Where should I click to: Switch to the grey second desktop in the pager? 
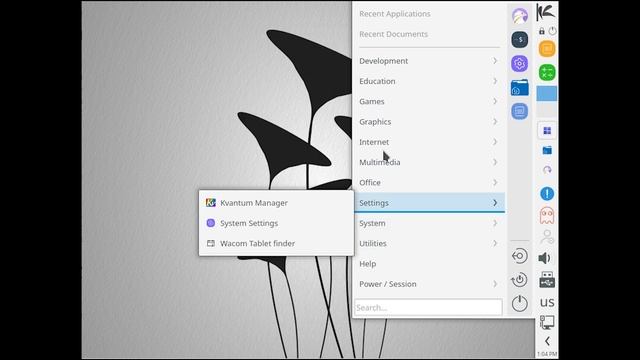(x=547, y=109)
